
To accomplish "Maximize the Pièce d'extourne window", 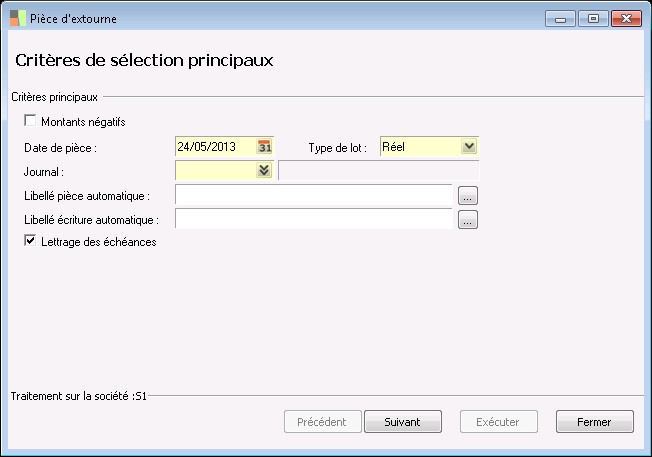I will point(592,18).
